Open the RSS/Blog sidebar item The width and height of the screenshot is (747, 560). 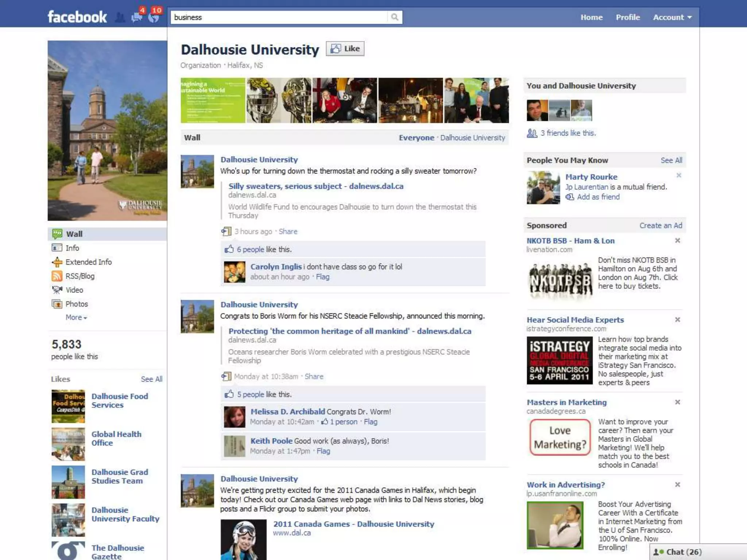pos(80,276)
